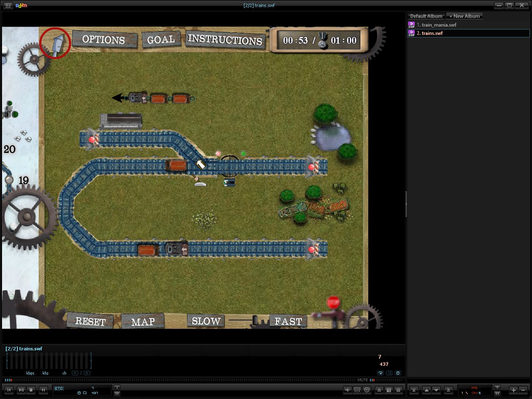Click the save button next to eject
The width and height of the screenshot is (532, 399).
coord(389,390)
